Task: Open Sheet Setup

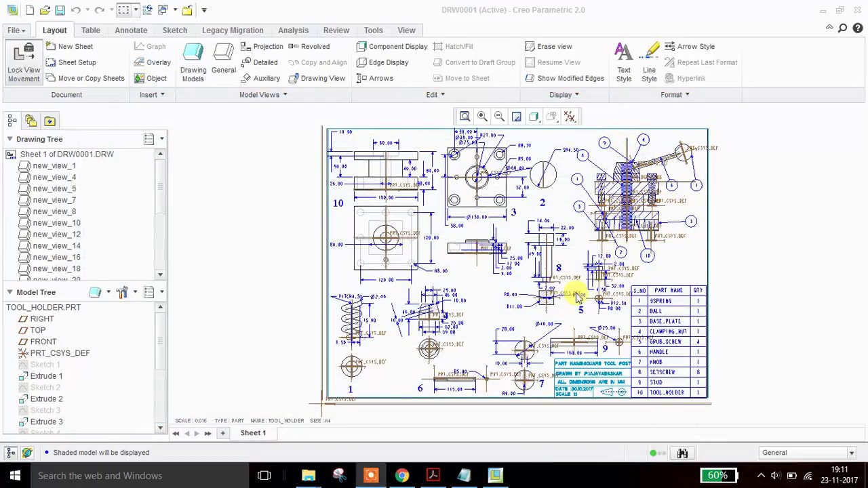Action: [x=71, y=62]
